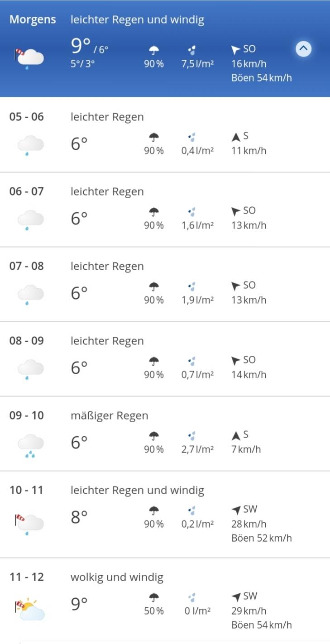Click the sunny cloudy windy icon for 11 - 12
330x644 pixels.
pos(30,609)
